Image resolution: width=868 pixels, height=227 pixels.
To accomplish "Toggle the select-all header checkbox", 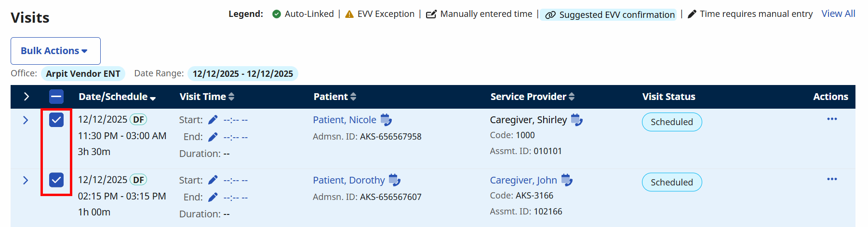I will coord(56,97).
